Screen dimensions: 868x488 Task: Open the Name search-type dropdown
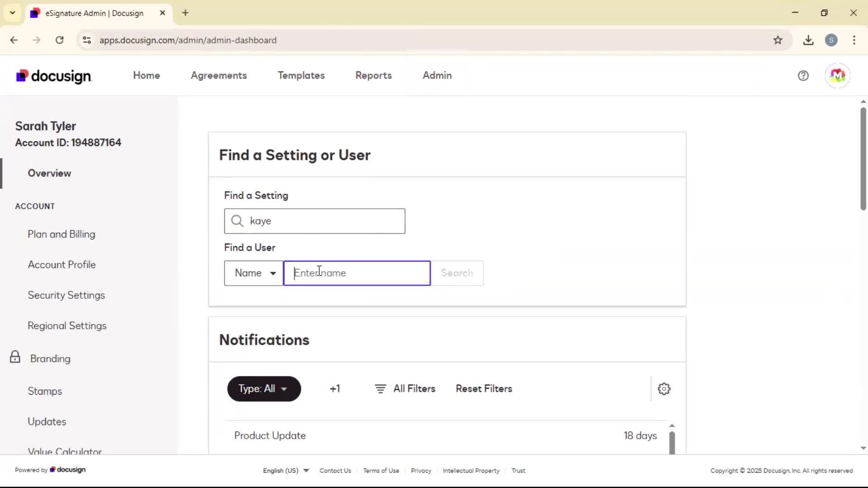point(254,273)
